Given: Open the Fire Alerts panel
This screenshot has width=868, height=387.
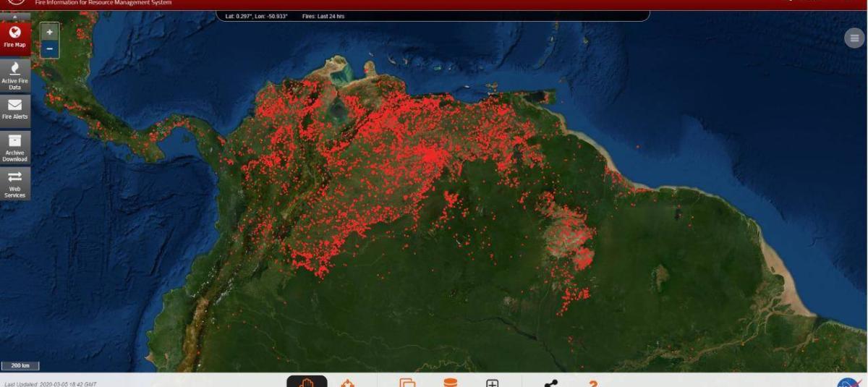Looking at the screenshot, I should click(x=15, y=109).
